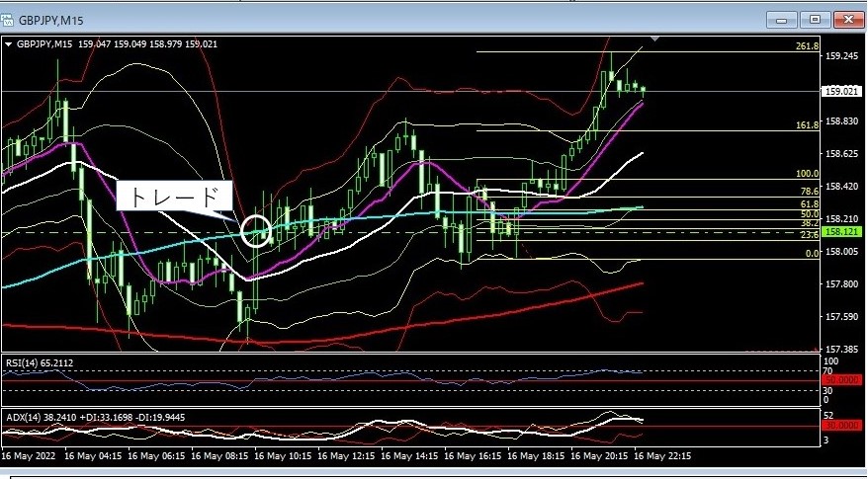868x479 pixels.
Task: Select the トレード text label
Action: coord(174,196)
